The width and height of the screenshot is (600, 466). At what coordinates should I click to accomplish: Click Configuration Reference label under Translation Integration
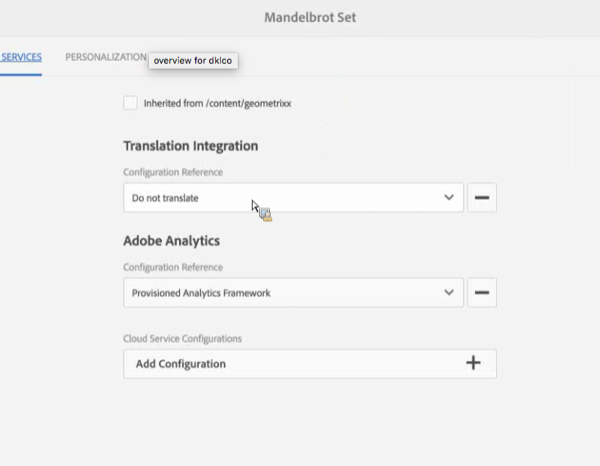[x=173, y=172]
